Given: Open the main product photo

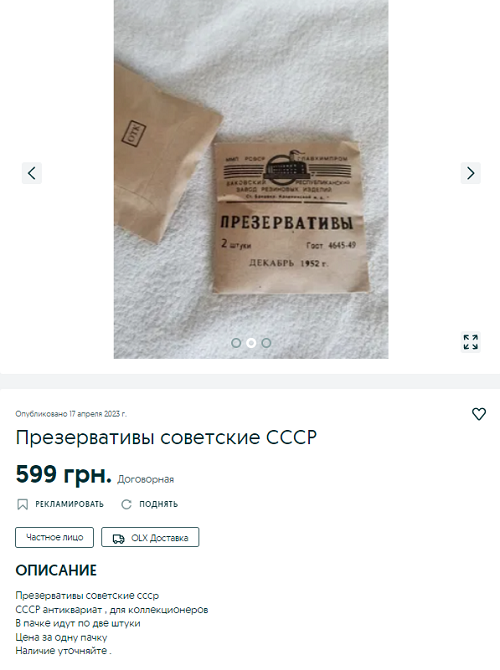Looking at the screenshot, I should (x=251, y=179).
